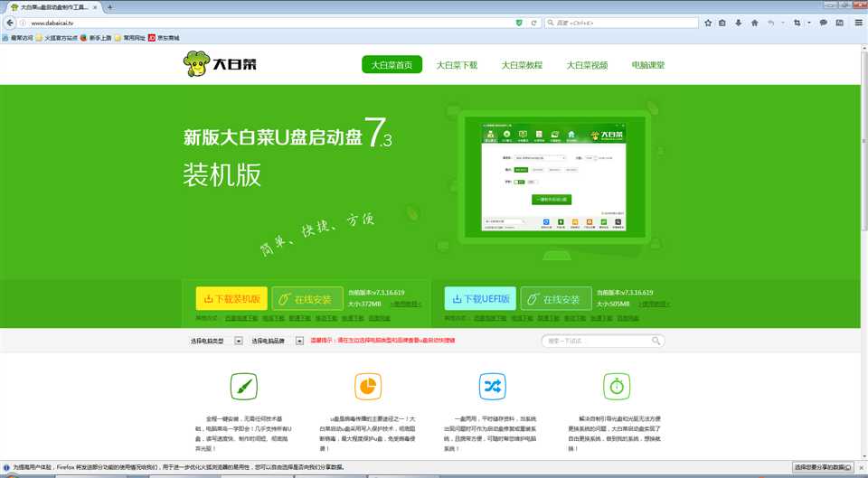
Task: Click the magnifier icon in the site search
Action: pos(656,341)
